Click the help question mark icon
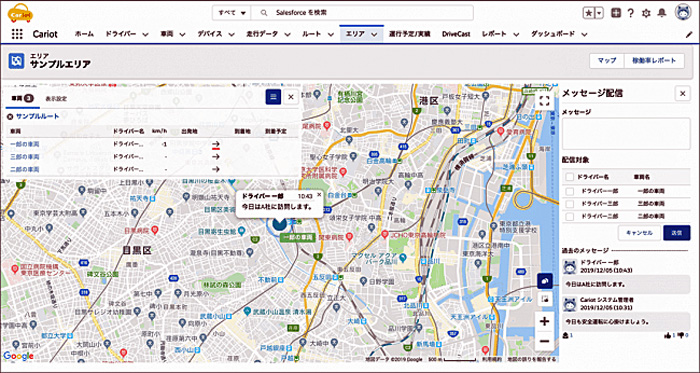700x373 pixels. tap(630, 13)
